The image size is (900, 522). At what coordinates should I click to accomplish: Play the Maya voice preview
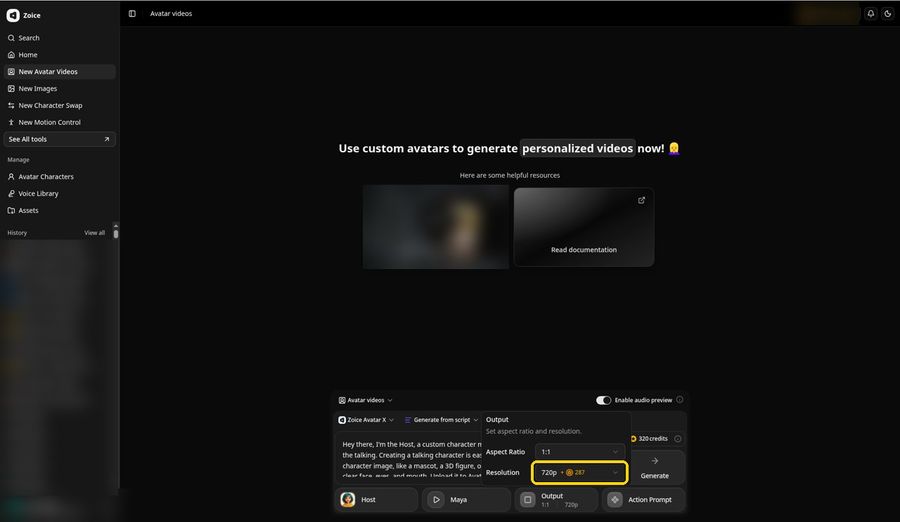pos(436,500)
